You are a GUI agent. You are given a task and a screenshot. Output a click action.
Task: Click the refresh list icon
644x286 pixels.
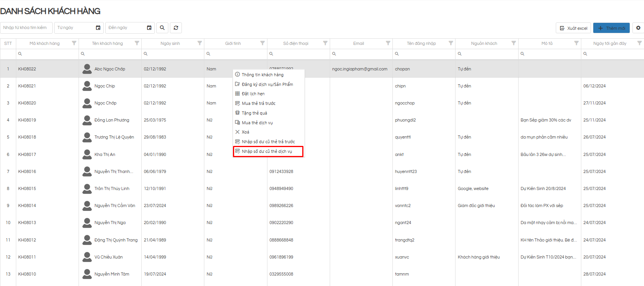point(176,28)
